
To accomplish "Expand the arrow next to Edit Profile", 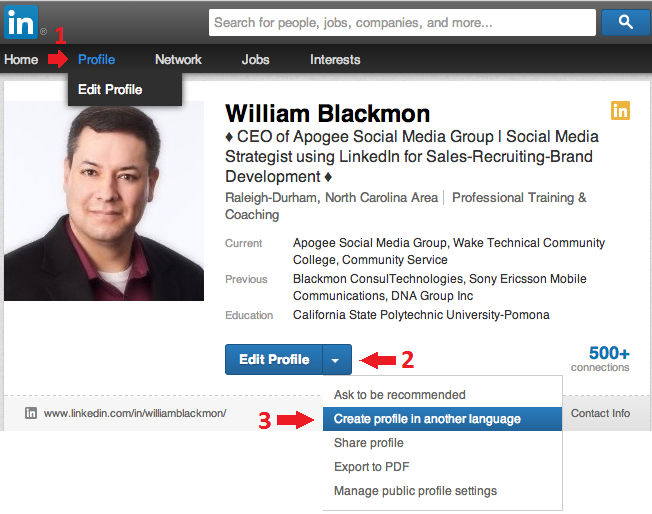I will point(337,360).
